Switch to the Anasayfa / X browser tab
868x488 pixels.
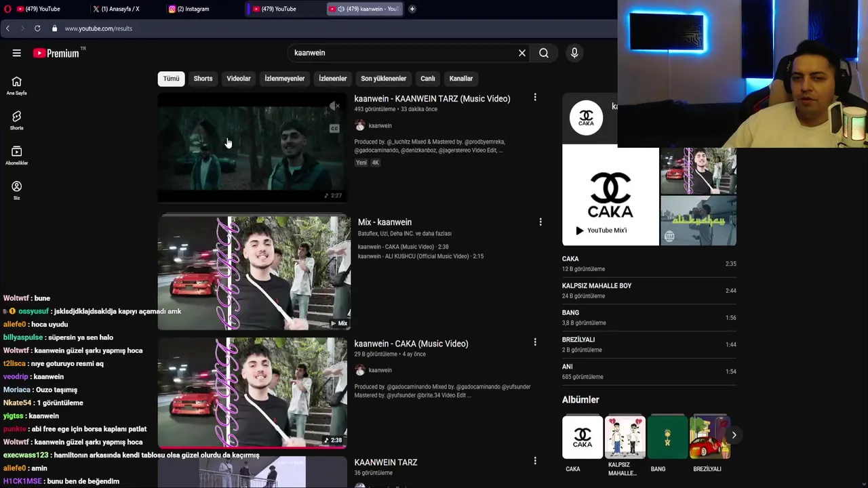[x=121, y=9]
